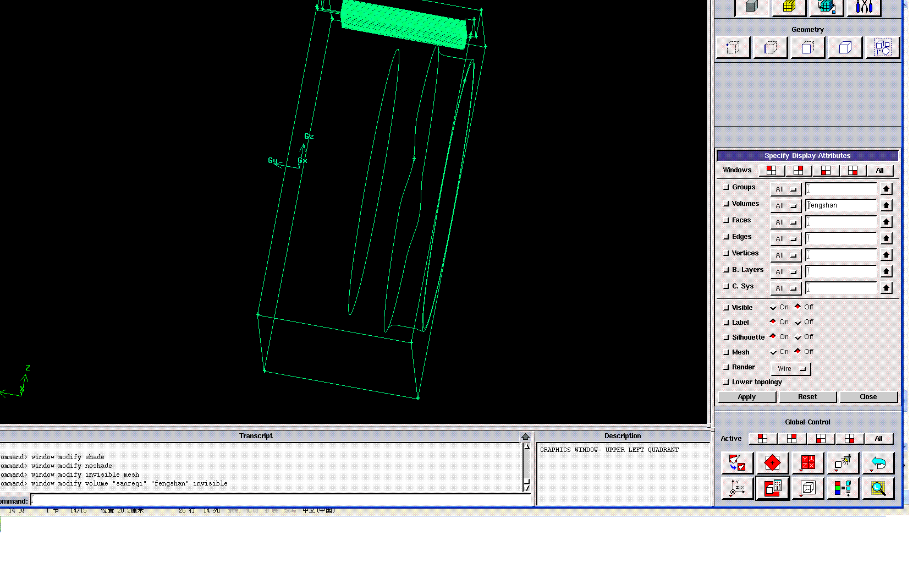Select Off radio for Mesh
Viewport: 924px width, 578px height.
[x=798, y=352]
